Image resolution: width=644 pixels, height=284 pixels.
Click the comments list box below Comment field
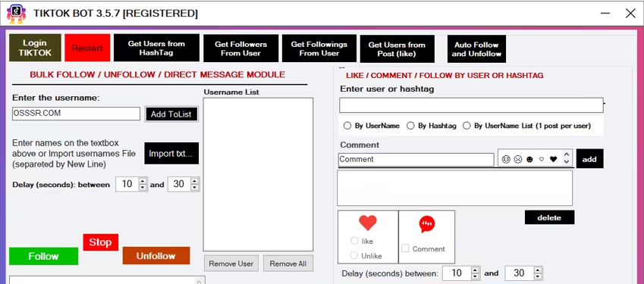454,188
